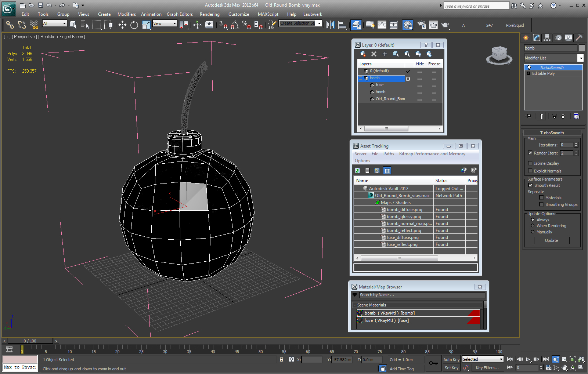Image resolution: width=588 pixels, height=374 pixels.
Task: Toggle the Percent Snap icon
Action: point(247,25)
